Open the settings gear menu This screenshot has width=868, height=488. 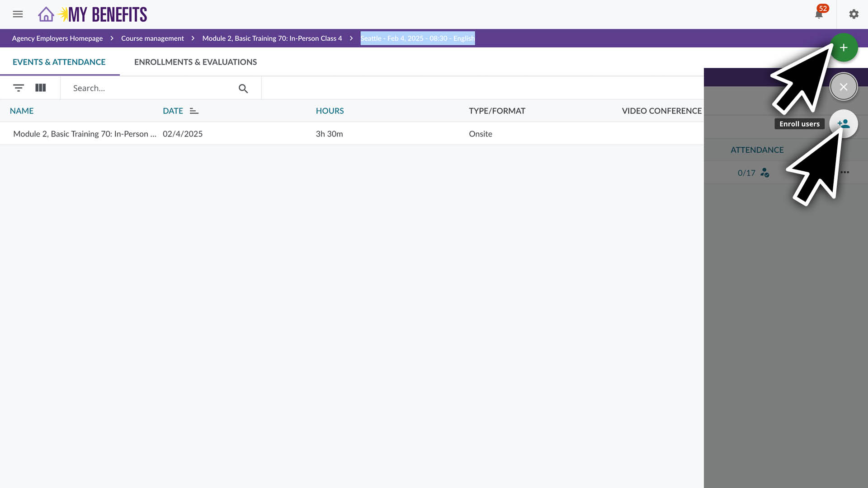coord(854,14)
